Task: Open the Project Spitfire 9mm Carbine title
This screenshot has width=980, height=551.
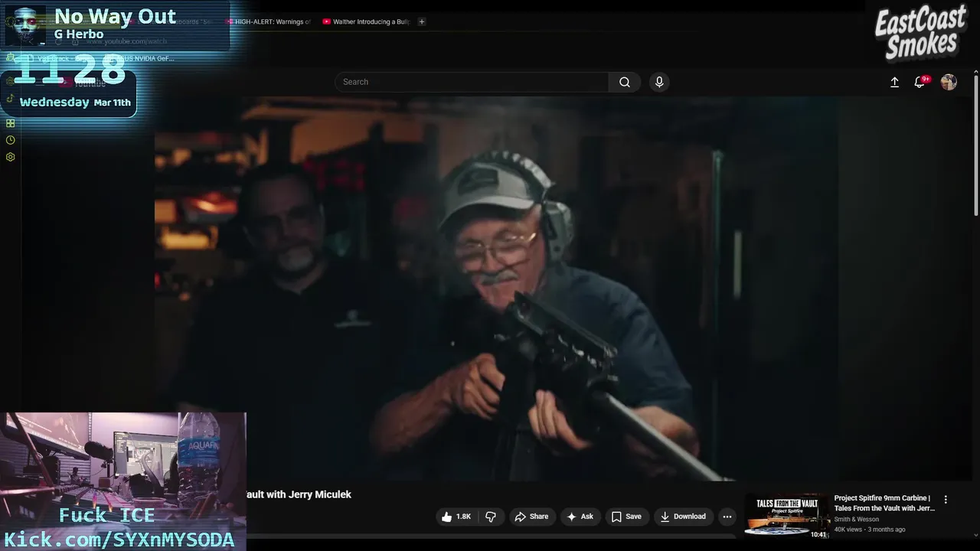Action: tap(884, 503)
